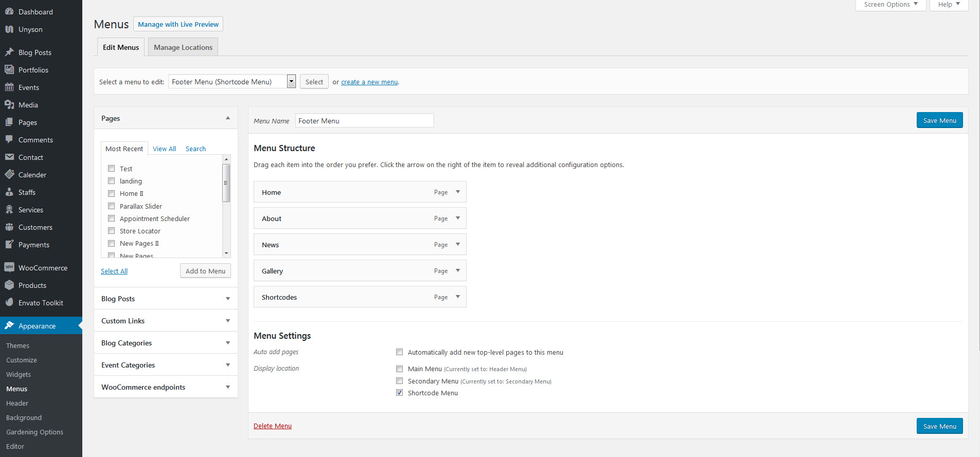The image size is (980, 457).
Task: Open Gardening Options submenu item
Action: tap(34, 432)
